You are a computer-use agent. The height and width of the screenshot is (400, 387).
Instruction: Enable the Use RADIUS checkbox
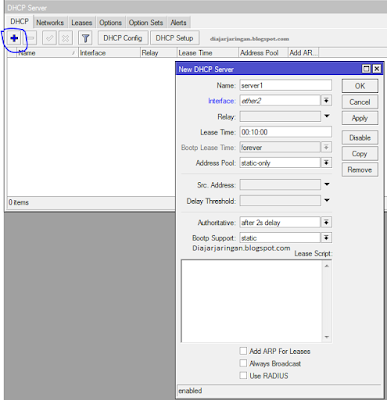point(243,376)
